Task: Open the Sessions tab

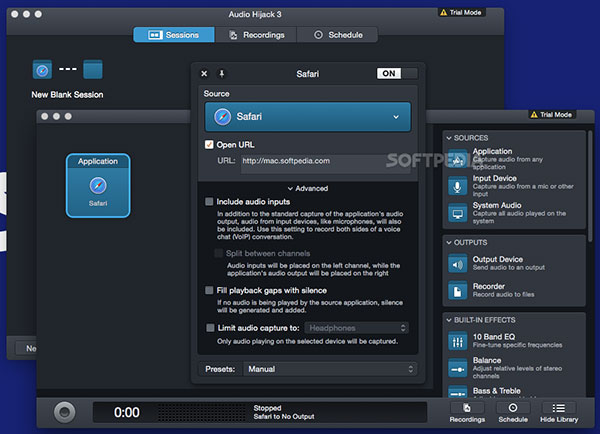Action: (174, 35)
